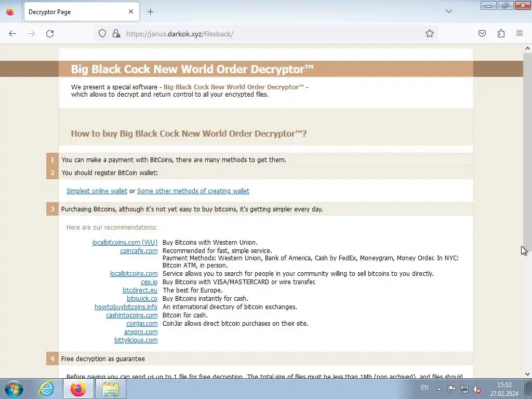Click the 'Free decryption as guarantee' text
The width and height of the screenshot is (532, 399).
[103, 359]
